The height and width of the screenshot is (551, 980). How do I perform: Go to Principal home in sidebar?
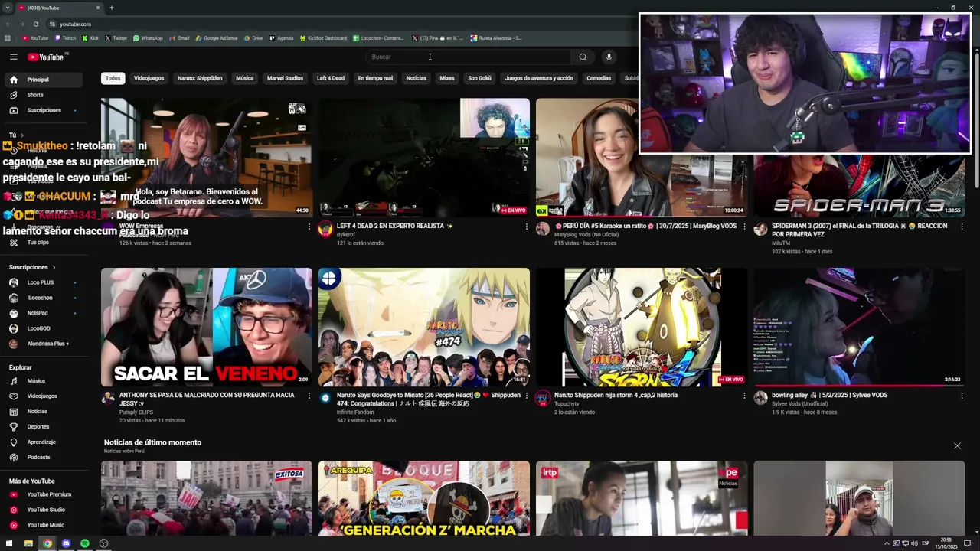43,80
